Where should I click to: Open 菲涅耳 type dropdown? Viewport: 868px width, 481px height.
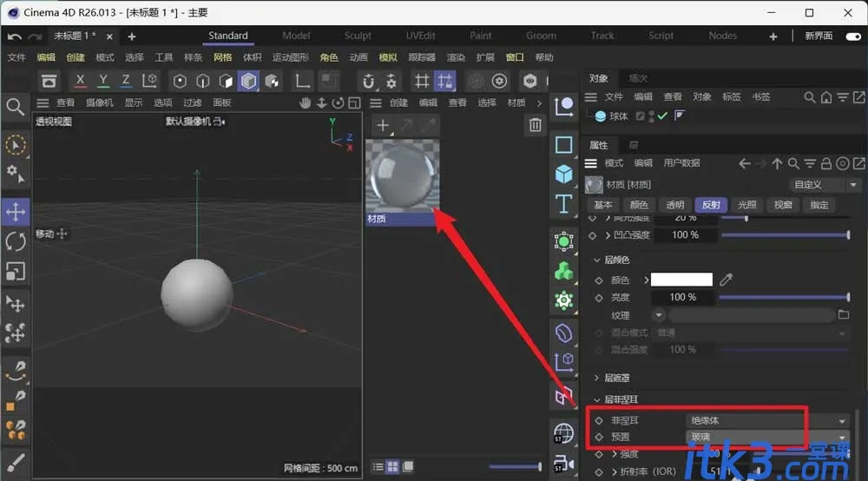[x=767, y=421]
